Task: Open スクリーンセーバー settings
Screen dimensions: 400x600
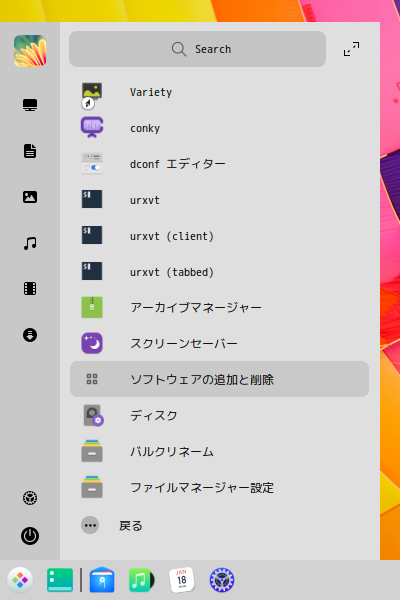Action: click(x=219, y=343)
